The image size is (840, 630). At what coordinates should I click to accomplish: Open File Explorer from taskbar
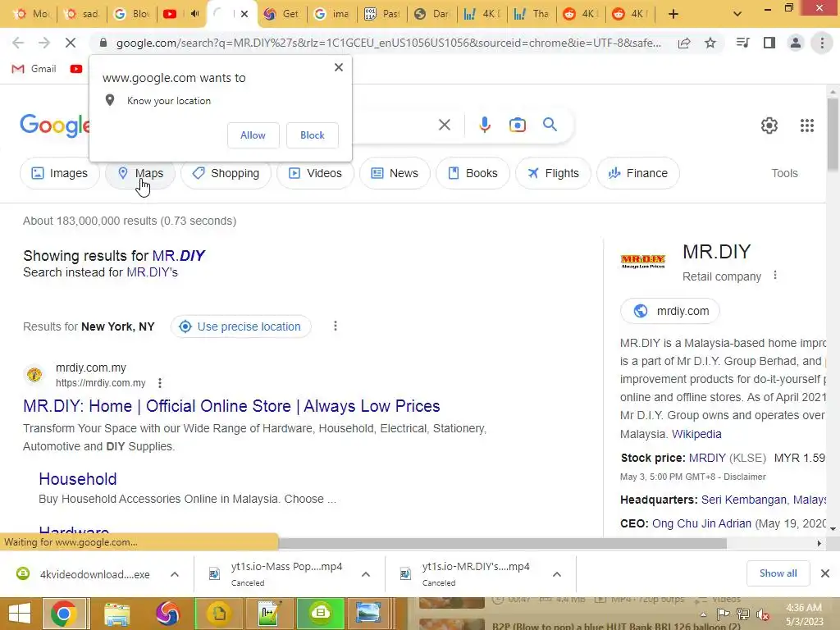pos(117,614)
